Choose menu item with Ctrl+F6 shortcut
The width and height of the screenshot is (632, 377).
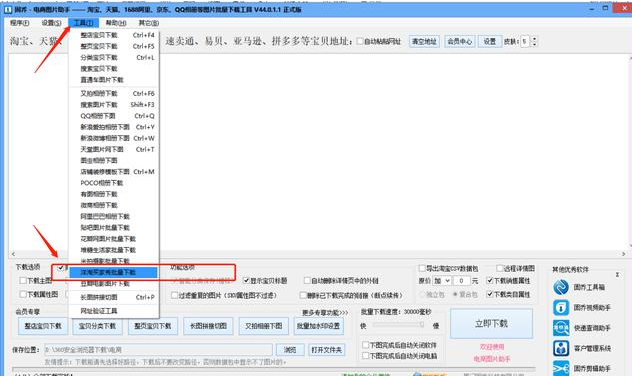tap(114, 94)
